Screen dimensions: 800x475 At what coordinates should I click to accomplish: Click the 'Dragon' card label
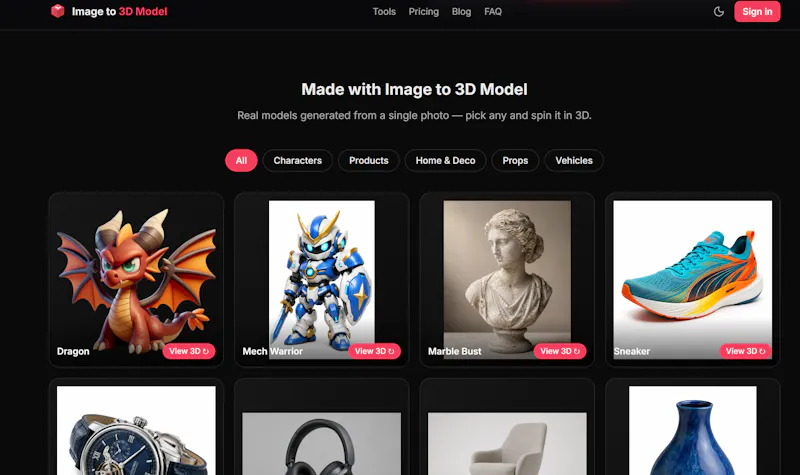(73, 352)
